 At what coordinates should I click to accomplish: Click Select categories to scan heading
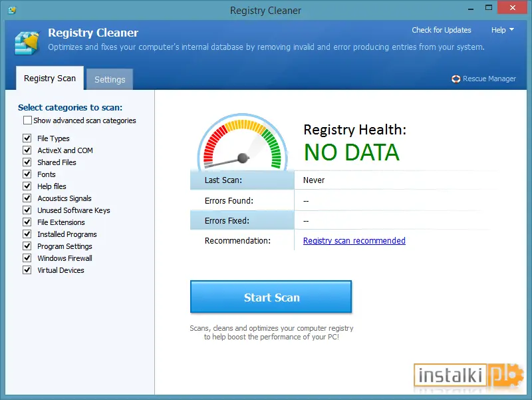[x=70, y=107]
